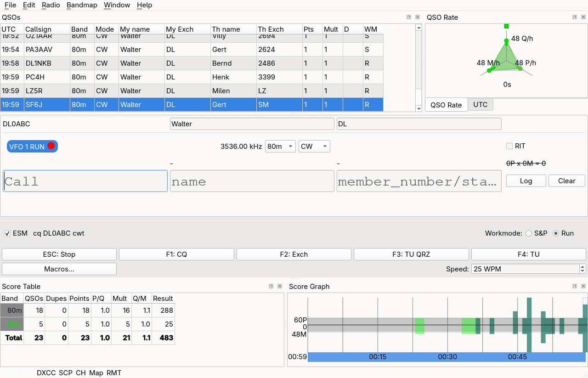This screenshot has width=588, height=378.
Task: Undock the QSO Rate panel
Action: click(574, 17)
